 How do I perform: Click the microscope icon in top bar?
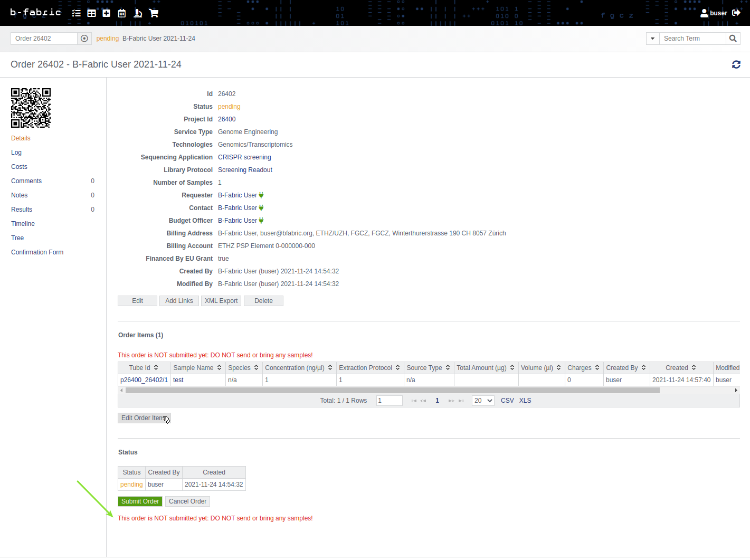(138, 13)
